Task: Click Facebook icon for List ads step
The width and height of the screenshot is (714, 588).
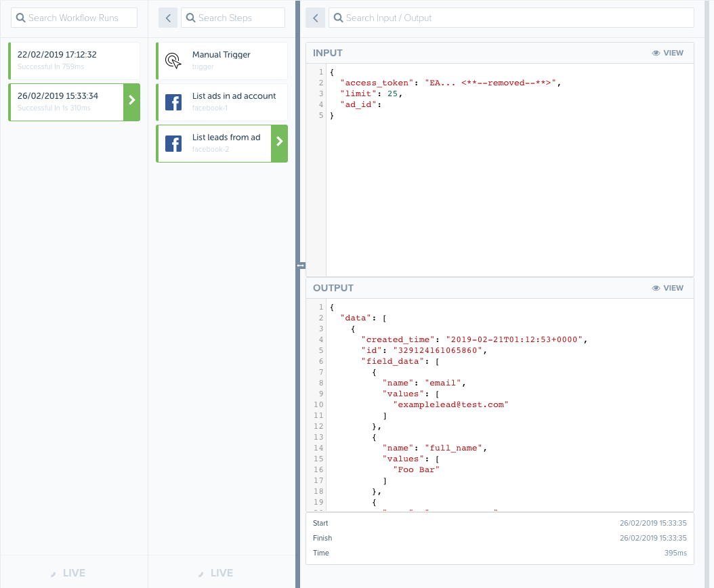Action: [x=173, y=102]
